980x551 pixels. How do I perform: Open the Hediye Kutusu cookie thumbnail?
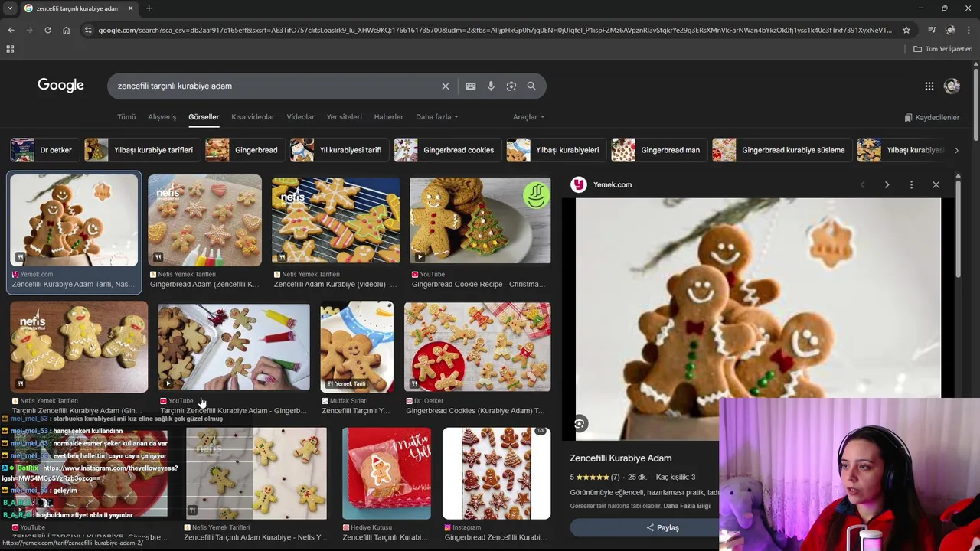click(x=387, y=473)
